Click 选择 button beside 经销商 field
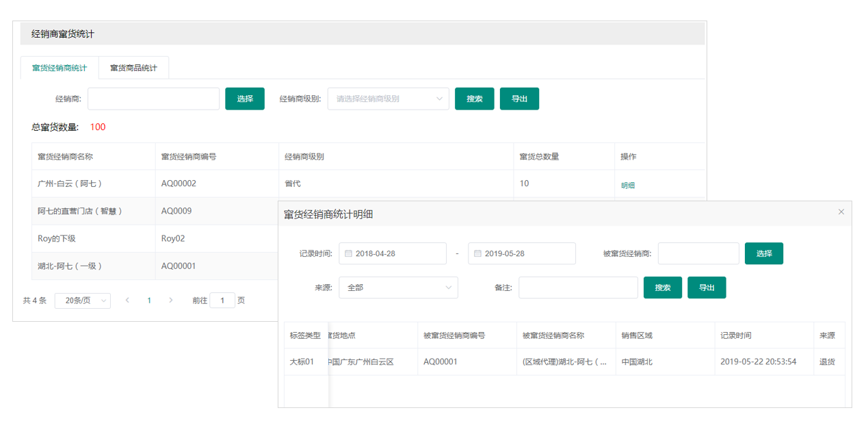868x432 pixels. [245, 99]
